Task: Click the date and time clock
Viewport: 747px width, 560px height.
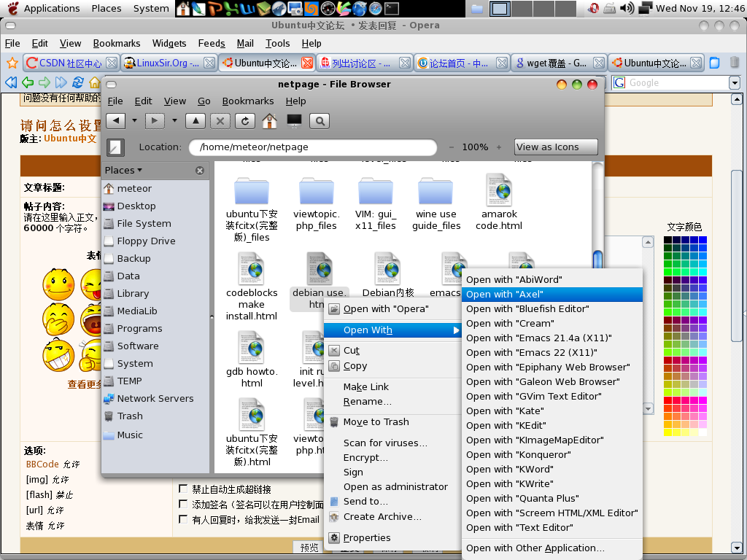Action: 700,8
